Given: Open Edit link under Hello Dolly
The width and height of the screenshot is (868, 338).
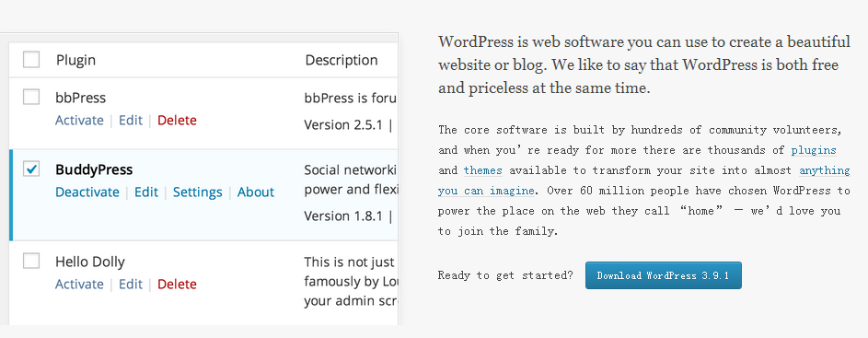Looking at the screenshot, I should coord(131,285).
